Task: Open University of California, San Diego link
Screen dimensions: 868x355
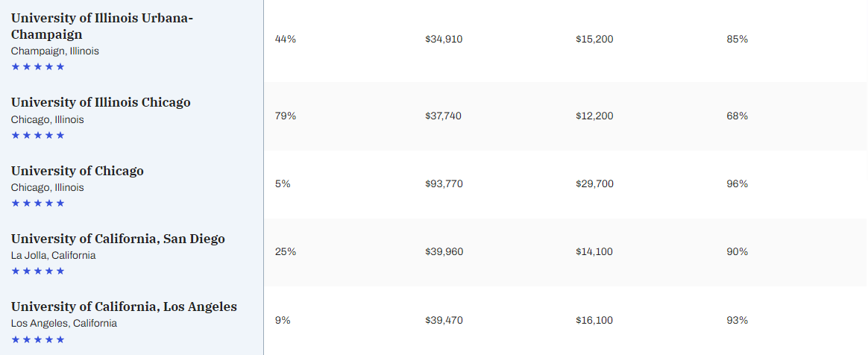Action: pos(118,239)
